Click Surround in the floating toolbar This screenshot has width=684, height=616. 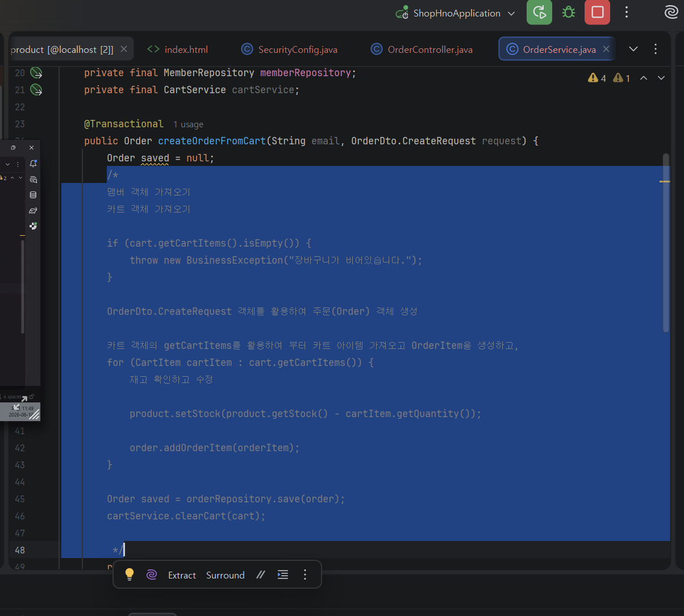(x=225, y=575)
